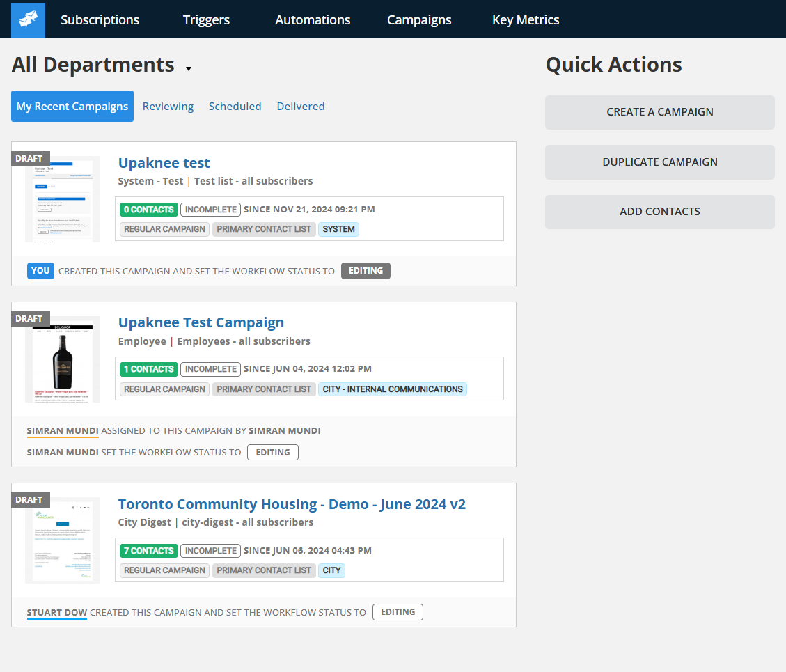Switch to the Delivered tab

point(300,106)
